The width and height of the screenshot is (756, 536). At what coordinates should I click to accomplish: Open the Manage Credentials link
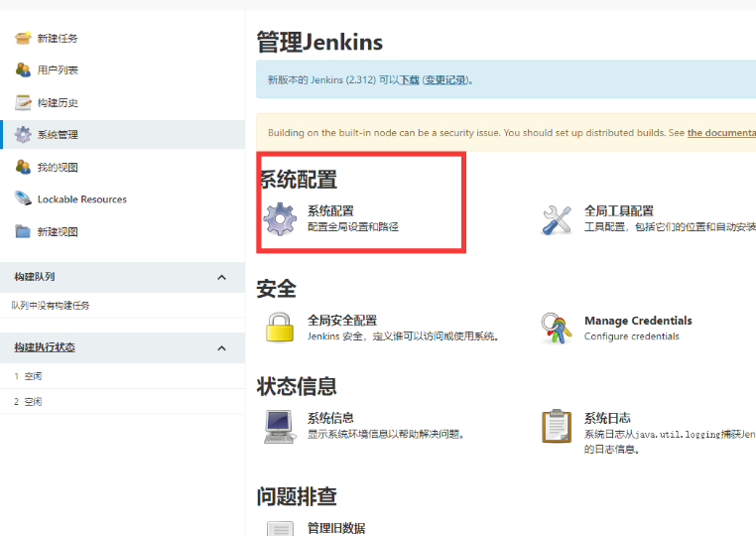638,321
